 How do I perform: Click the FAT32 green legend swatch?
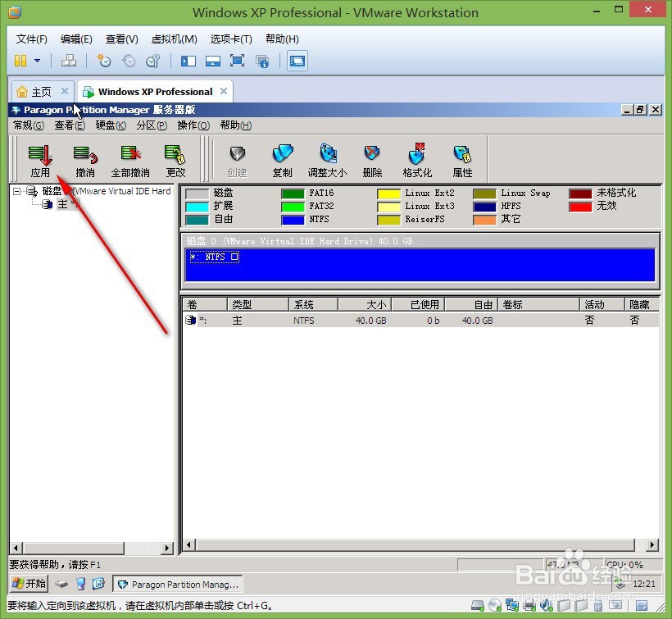[293, 207]
